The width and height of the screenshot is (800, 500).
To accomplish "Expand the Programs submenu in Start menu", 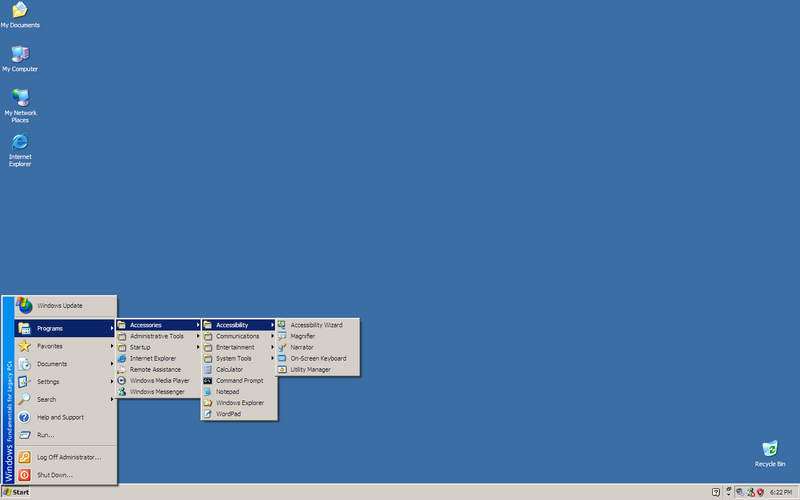I will pyautogui.click(x=65, y=329).
